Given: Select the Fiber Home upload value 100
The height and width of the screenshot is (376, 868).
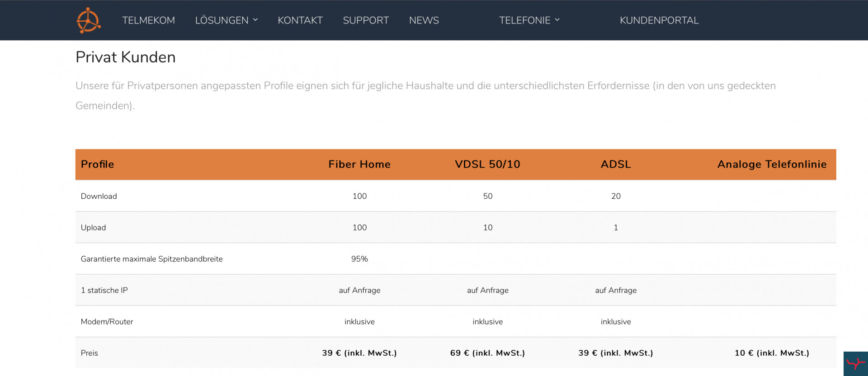Looking at the screenshot, I should point(359,228).
